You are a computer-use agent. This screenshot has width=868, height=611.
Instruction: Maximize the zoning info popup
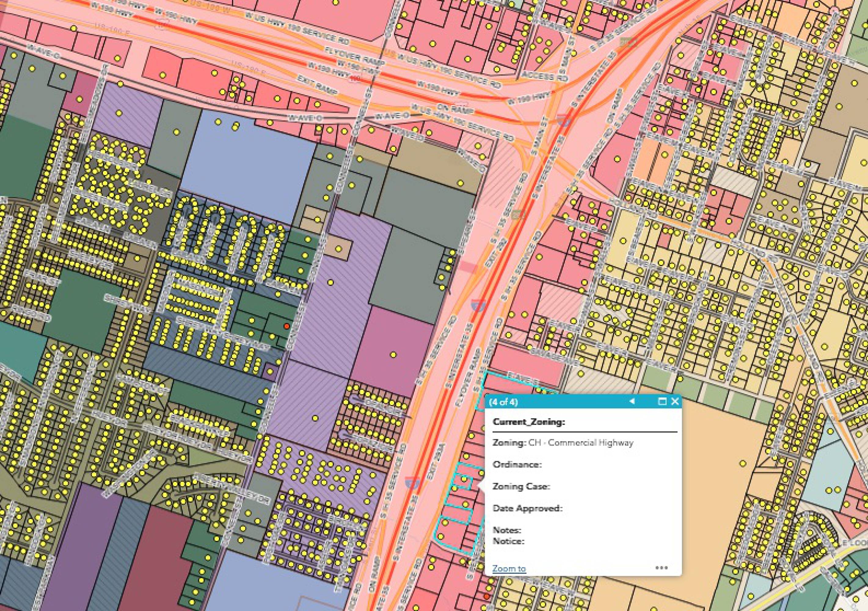(x=662, y=401)
